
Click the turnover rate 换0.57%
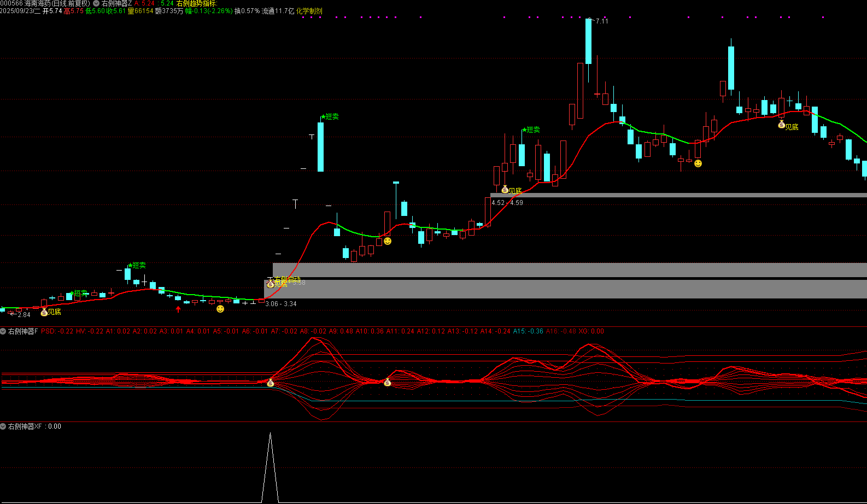(247, 11)
